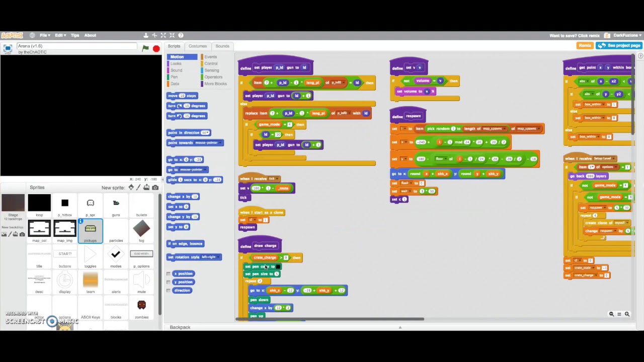Open point towards mouse-pointer dropdown
This screenshot has height=362, width=644.
click(x=207, y=143)
